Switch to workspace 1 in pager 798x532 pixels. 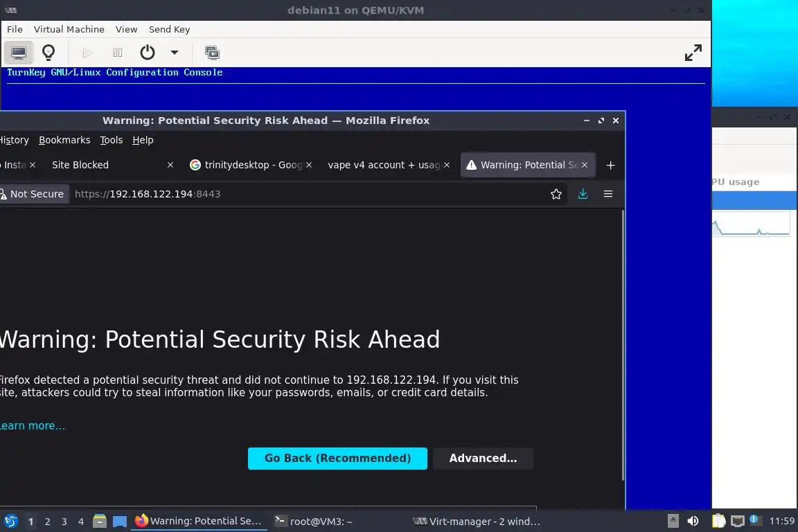[x=31, y=522]
